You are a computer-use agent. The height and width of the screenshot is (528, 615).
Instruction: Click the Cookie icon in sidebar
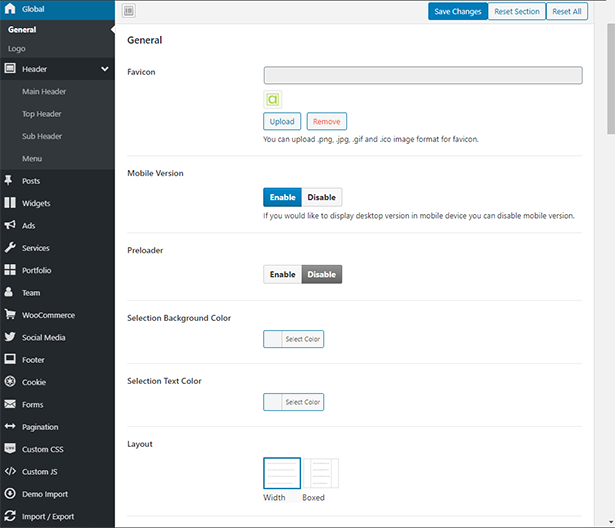[10, 382]
